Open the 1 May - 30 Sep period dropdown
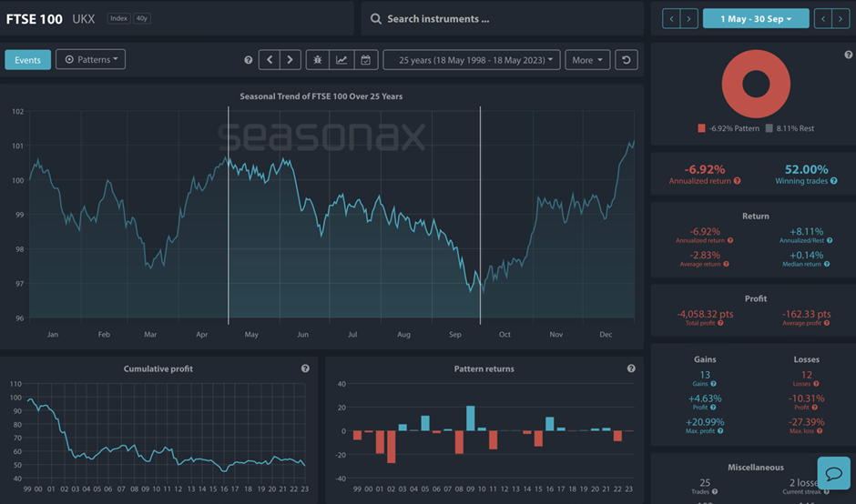This screenshot has height=504, width=856. (x=756, y=18)
